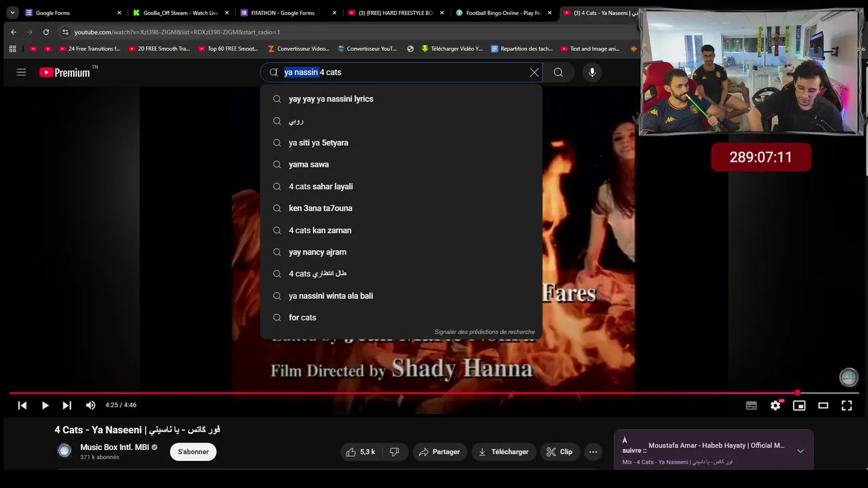Choose suggestion '4 cats طال انتظاري'
The width and height of the screenshot is (868, 488).
[401, 274]
